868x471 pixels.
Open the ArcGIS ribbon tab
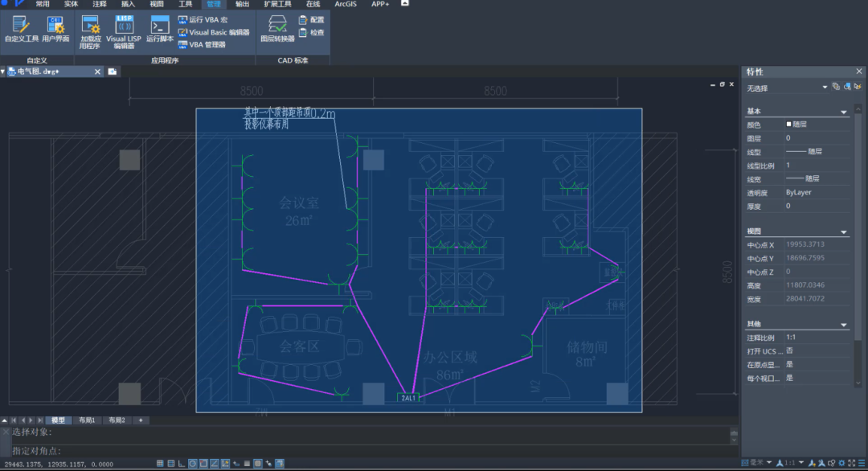(x=346, y=4)
